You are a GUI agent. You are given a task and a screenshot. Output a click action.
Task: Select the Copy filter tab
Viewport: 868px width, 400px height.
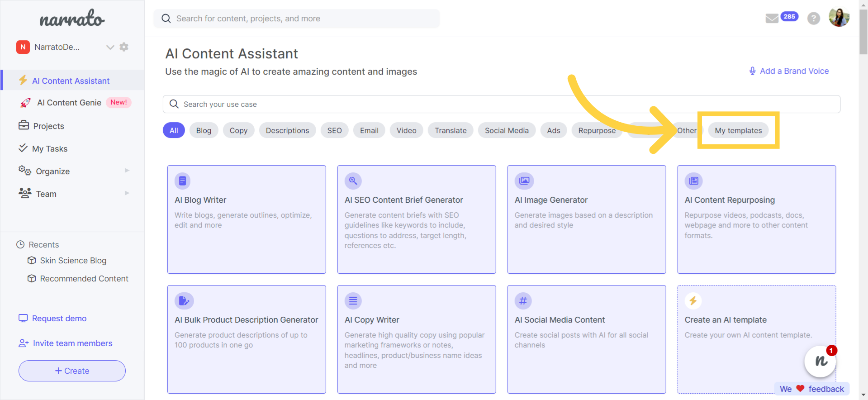238,130
